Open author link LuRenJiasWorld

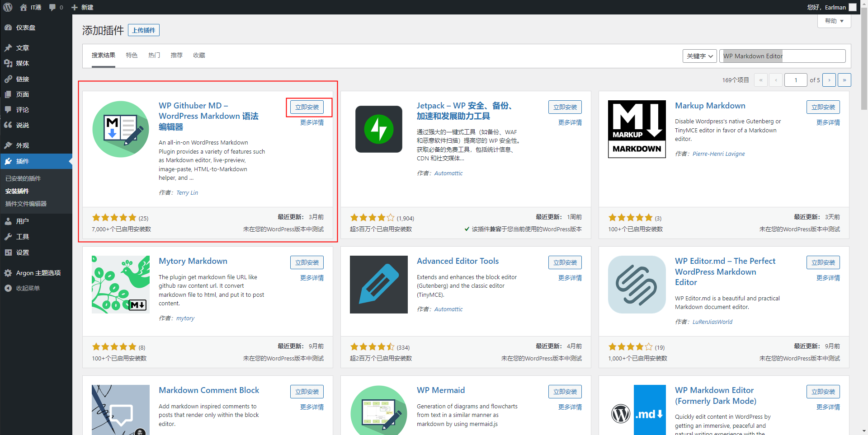(712, 322)
